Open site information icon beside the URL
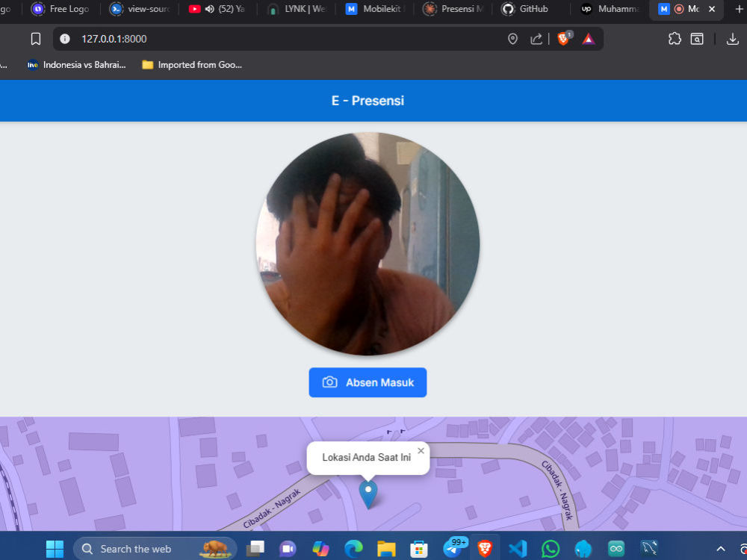 pos(65,39)
